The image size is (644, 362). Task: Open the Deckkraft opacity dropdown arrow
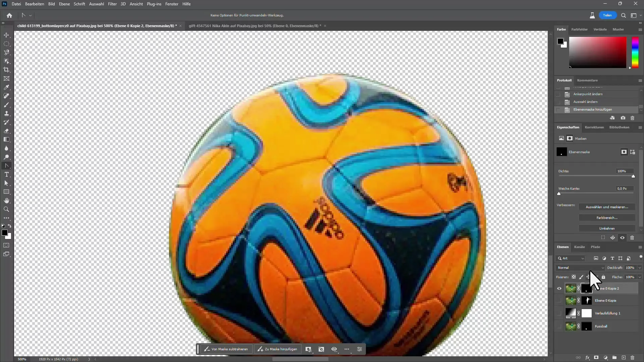click(640, 268)
